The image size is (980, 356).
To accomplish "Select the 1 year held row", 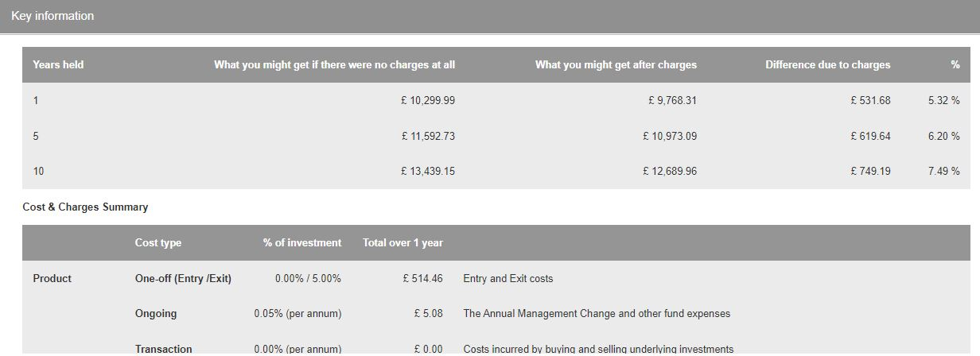I will (x=496, y=101).
